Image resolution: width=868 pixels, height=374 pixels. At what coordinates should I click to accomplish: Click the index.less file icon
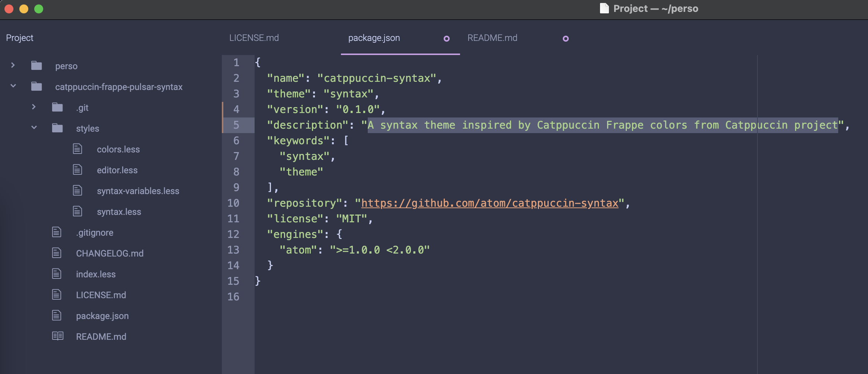coord(57,274)
